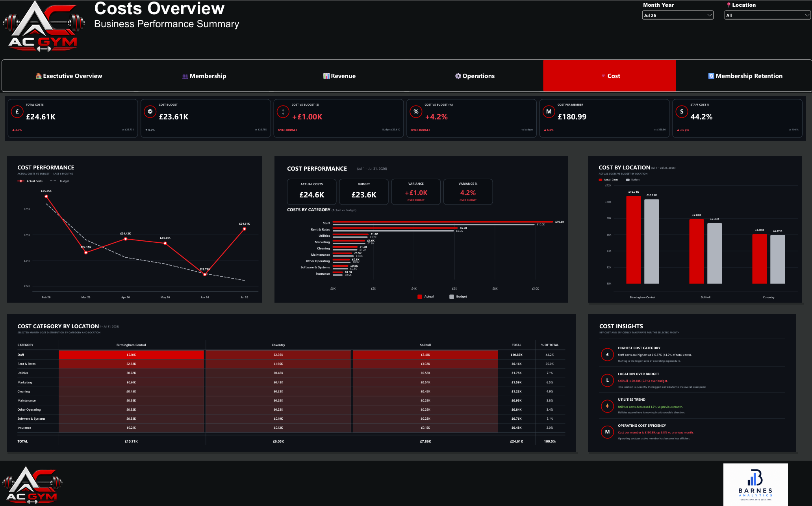This screenshot has width=812, height=506.
Task: Click the Actual Costs legend marker in line chart
Action: click(x=21, y=181)
